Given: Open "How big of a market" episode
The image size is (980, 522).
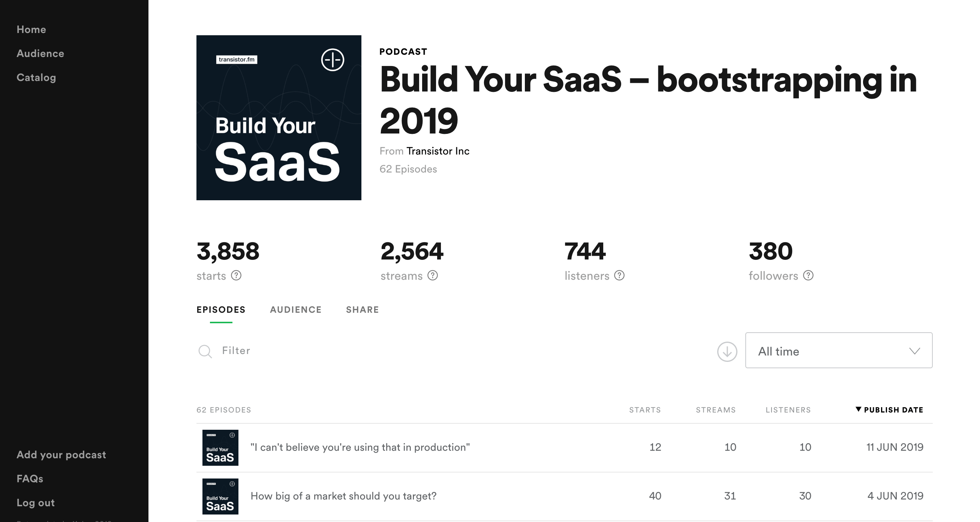Looking at the screenshot, I should (343, 496).
